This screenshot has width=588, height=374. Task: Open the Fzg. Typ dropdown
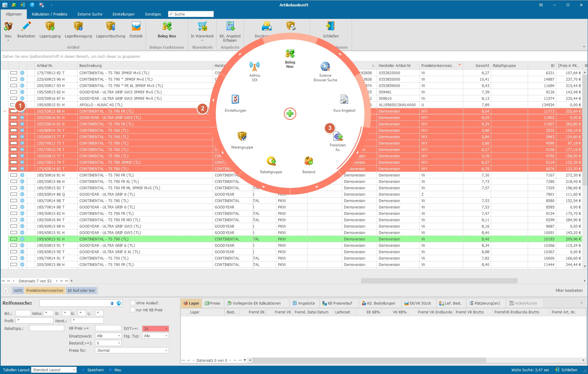[x=166, y=336]
